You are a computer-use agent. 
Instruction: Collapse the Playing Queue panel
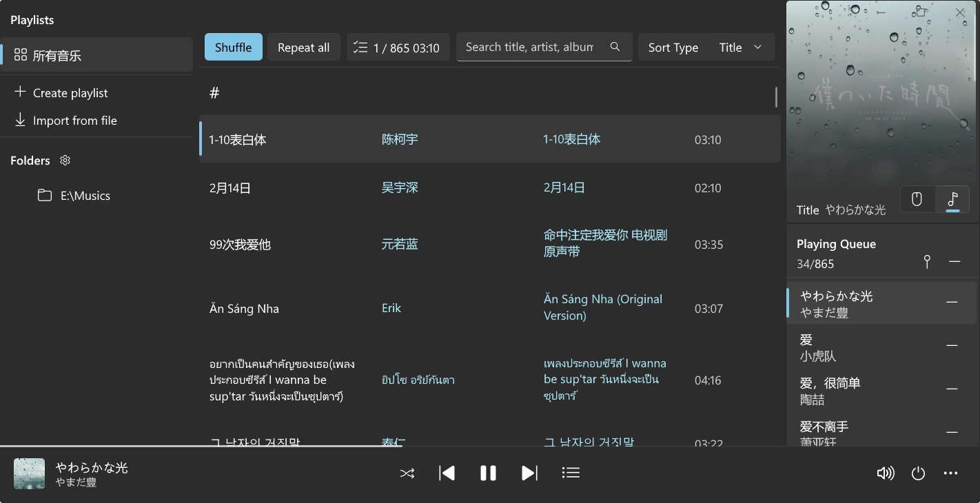tap(955, 261)
